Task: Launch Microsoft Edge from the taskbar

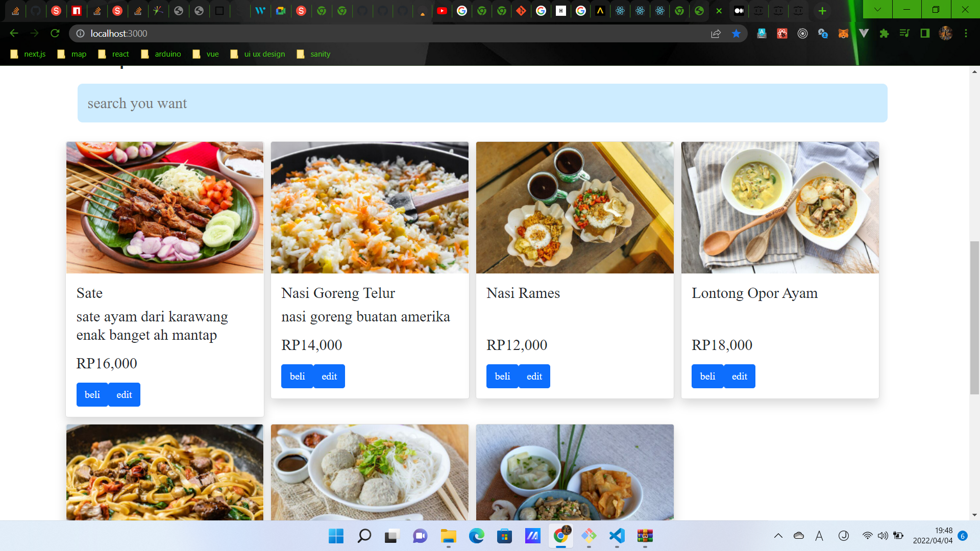Action: 476,536
